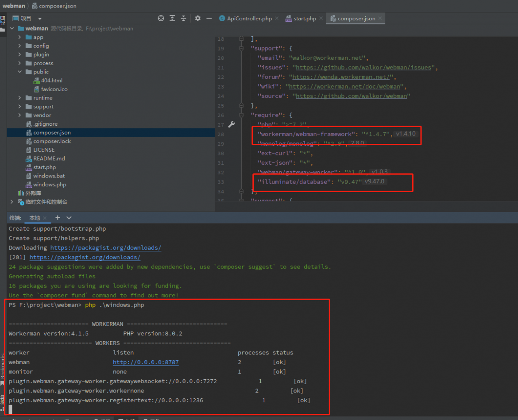Add a new terminal tab with plus icon

(58, 218)
